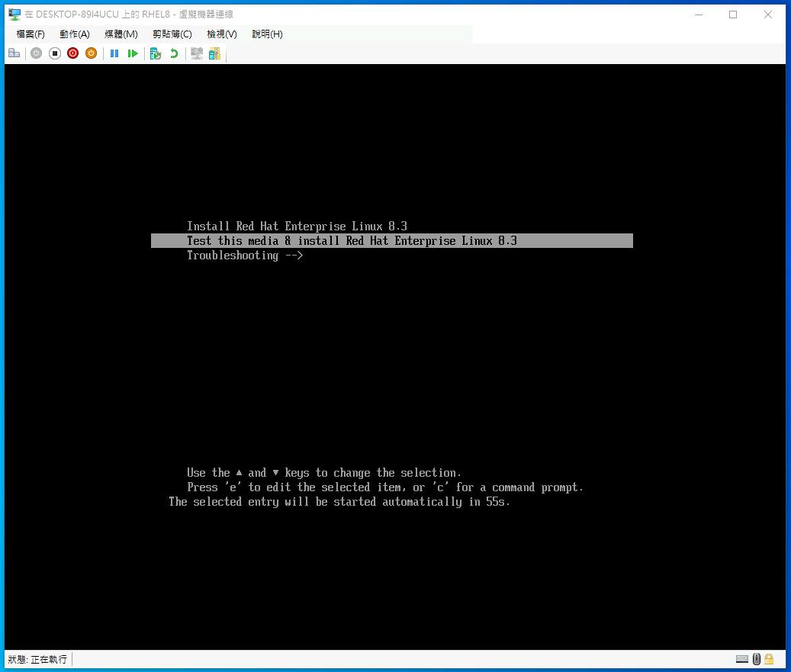Save VM state with orange power icon

pyautogui.click(x=91, y=53)
